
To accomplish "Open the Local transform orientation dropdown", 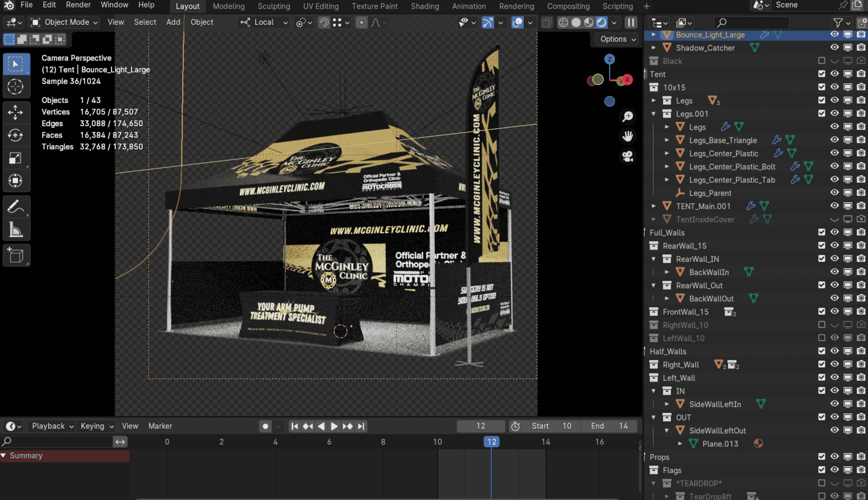I will coord(264,22).
